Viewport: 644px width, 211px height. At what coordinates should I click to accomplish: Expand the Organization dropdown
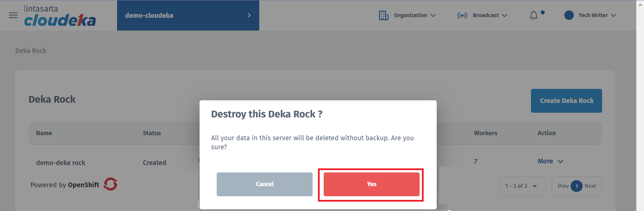pos(415,15)
